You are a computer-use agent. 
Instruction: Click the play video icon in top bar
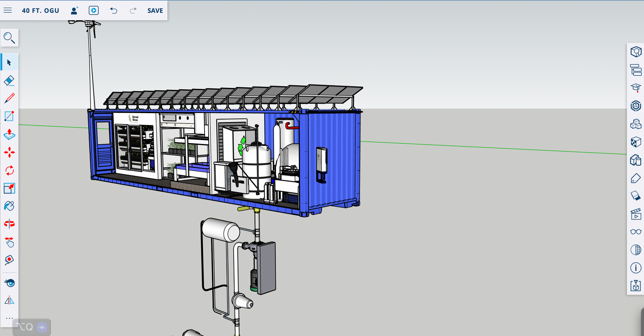tap(94, 10)
